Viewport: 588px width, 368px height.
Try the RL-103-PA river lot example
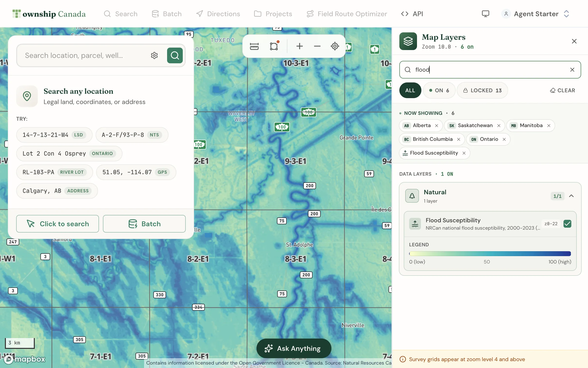(54, 172)
